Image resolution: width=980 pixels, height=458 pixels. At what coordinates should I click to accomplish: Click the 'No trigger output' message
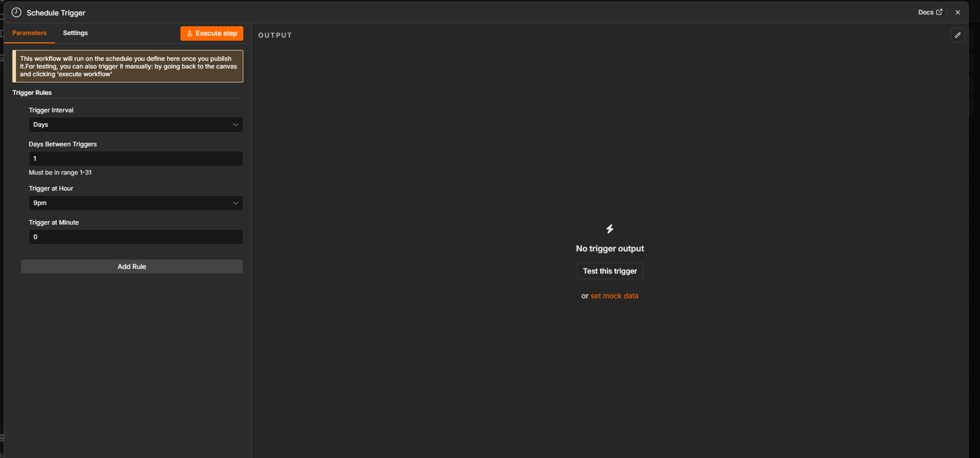pos(610,248)
